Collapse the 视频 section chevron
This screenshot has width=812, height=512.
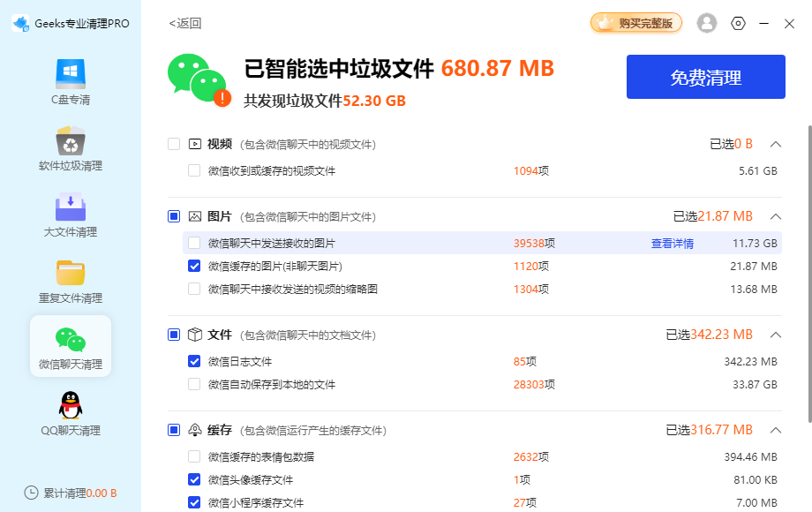tap(775, 144)
